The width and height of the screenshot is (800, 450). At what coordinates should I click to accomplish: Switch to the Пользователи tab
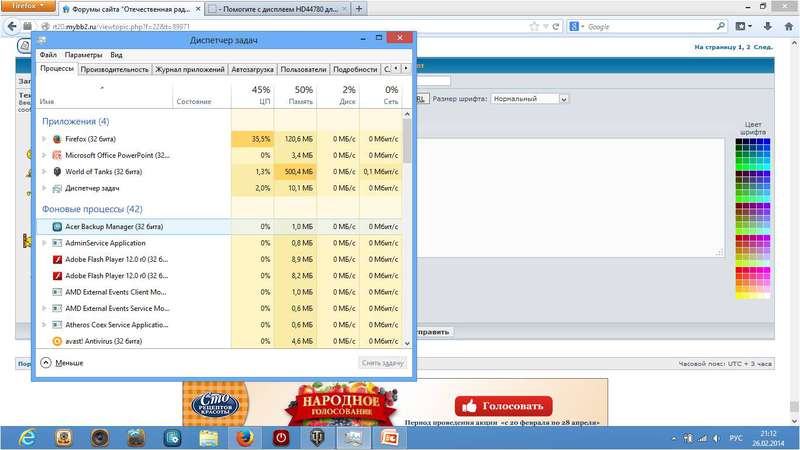click(303, 69)
